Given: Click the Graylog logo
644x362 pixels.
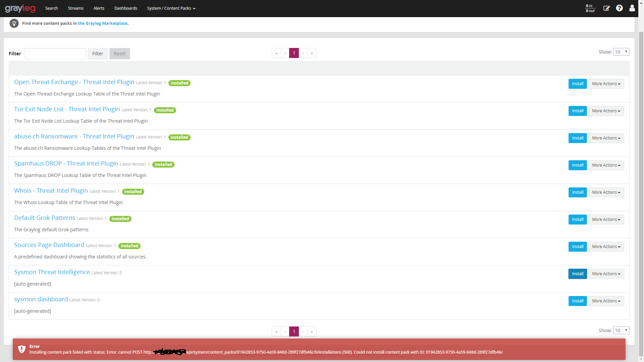Looking at the screenshot, I should tap(20, 8).
